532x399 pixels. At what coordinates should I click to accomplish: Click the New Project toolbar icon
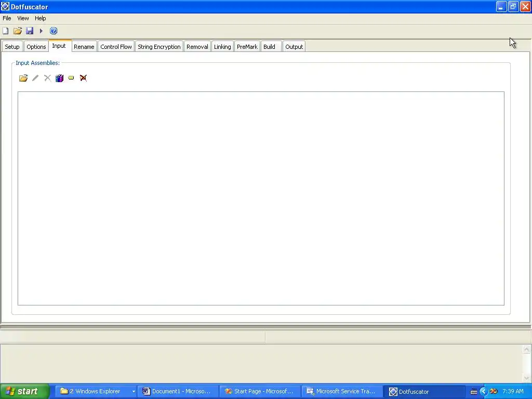[x=5, y=31]
